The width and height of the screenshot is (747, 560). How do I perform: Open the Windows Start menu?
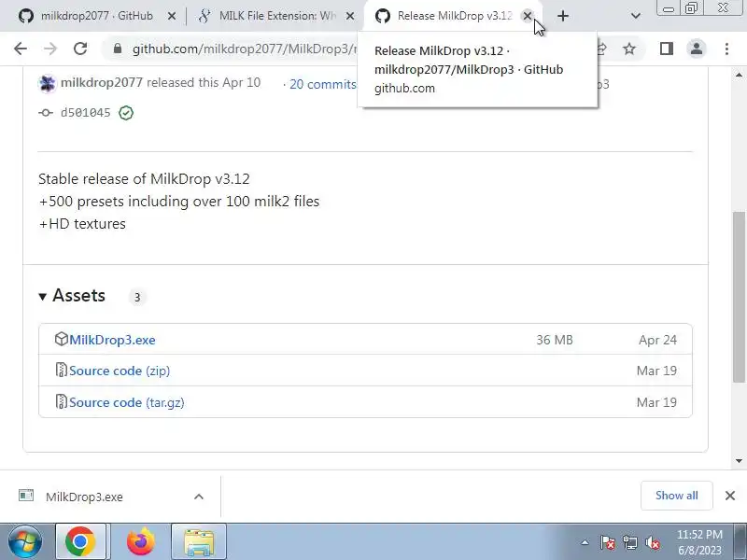(x=25, y=542)
